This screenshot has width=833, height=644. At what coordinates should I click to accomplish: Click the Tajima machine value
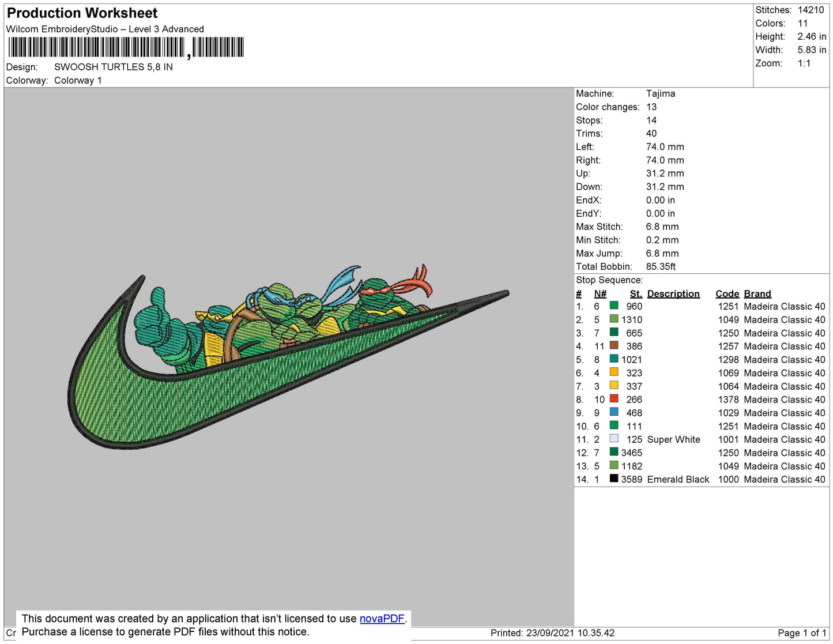coord(660,93)
